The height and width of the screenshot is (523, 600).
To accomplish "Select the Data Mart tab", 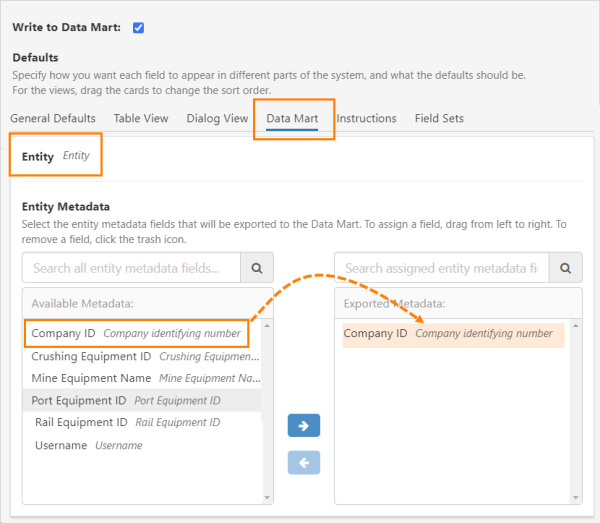I will 292,118.
